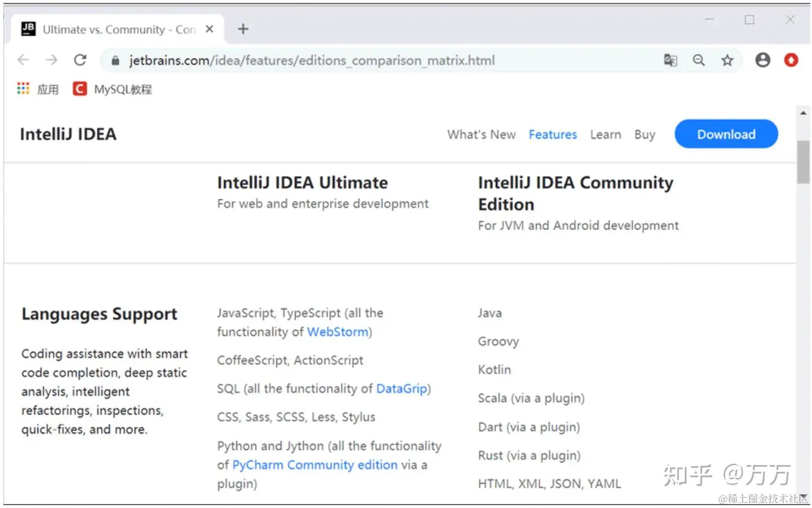Follow the WebStorm link
812x508 pixels.
(x=338, y=332)
